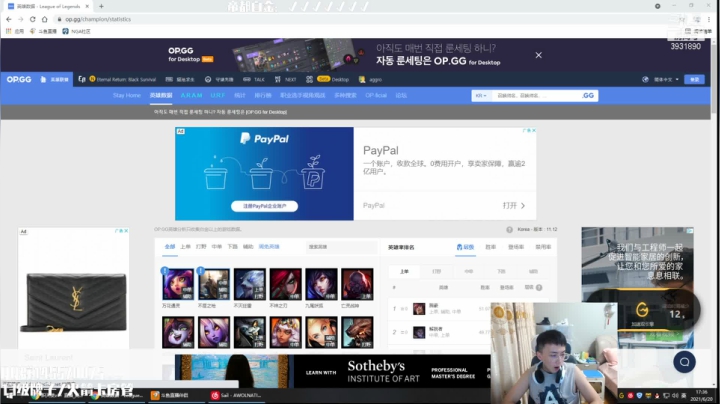Click 打开 on the PayPal ad
The image size is (720, 404).
513,205
